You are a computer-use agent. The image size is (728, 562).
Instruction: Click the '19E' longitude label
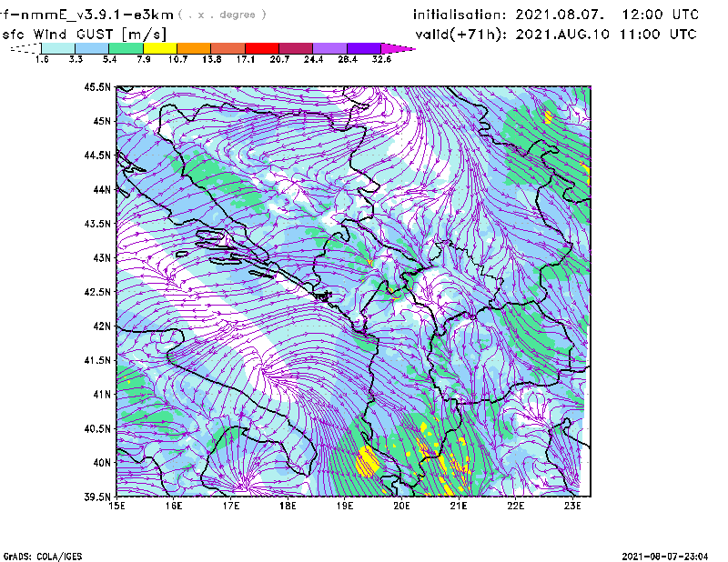345,506
